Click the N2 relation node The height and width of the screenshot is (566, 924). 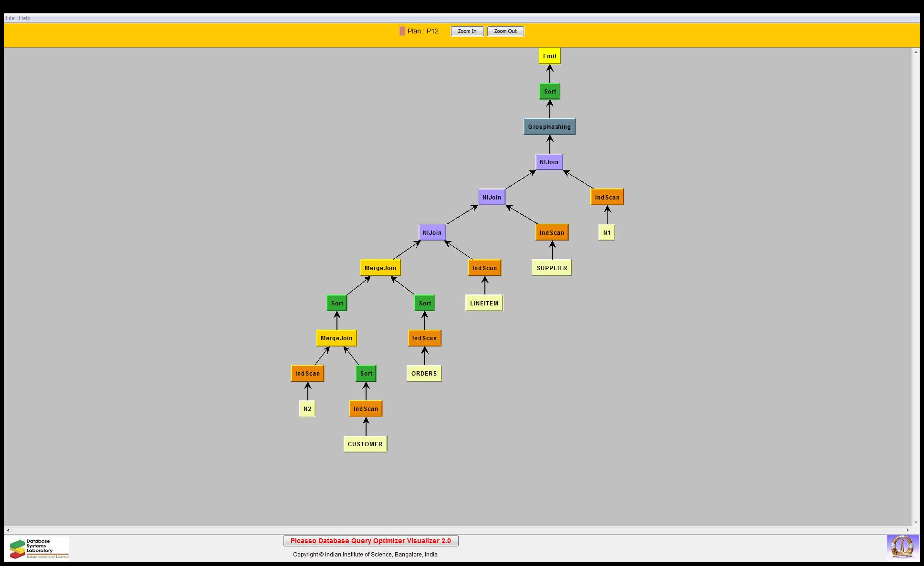pos(307,409)
